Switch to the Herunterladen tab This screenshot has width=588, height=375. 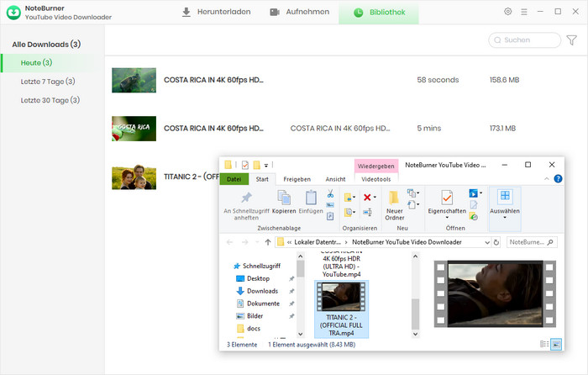[217, 12]
